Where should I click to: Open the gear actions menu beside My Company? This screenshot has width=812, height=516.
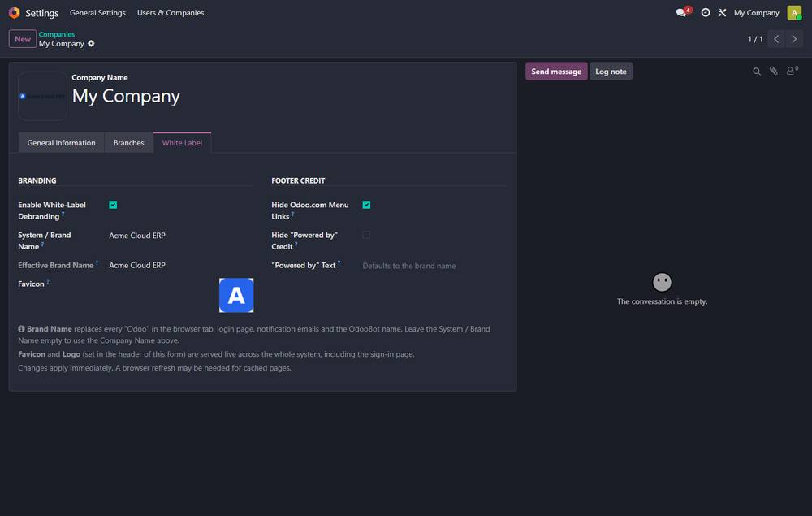click(91, 44)
